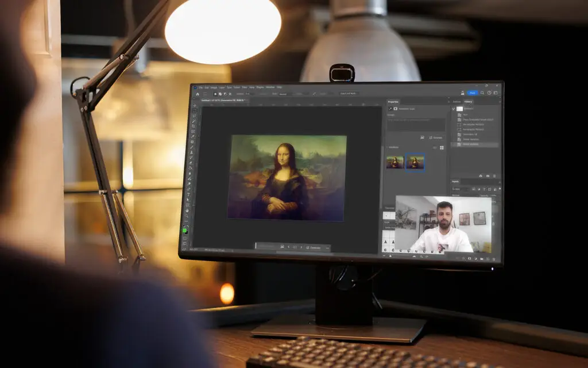Go to next variation arrow

(301, 247)
